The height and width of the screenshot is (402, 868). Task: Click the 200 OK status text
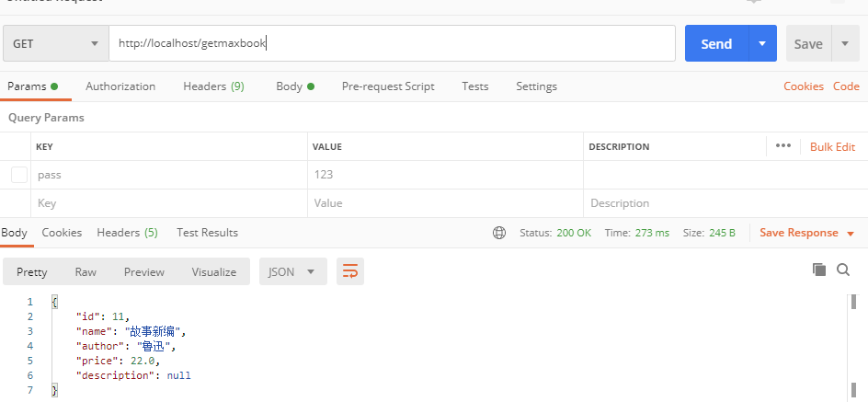coord(574,233)
